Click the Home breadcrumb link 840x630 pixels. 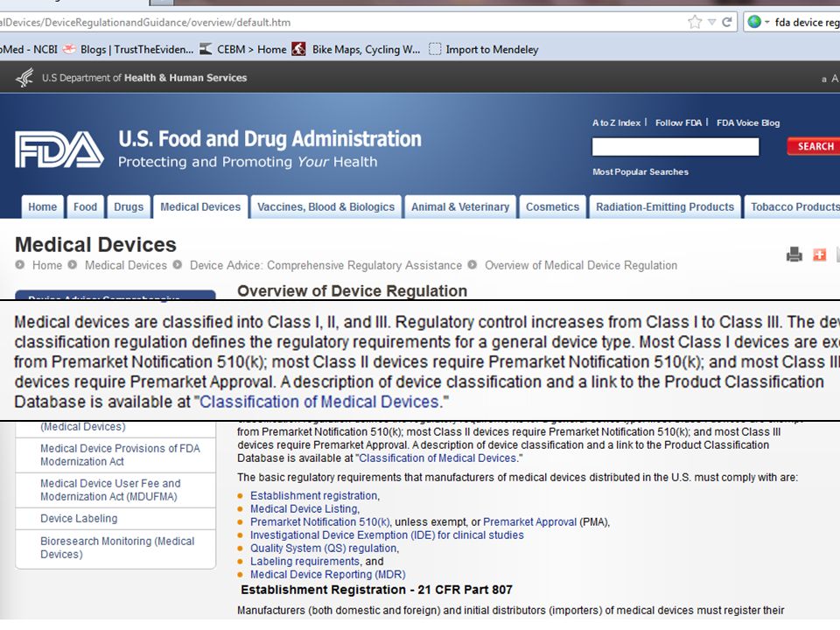(x=47, y=265)
